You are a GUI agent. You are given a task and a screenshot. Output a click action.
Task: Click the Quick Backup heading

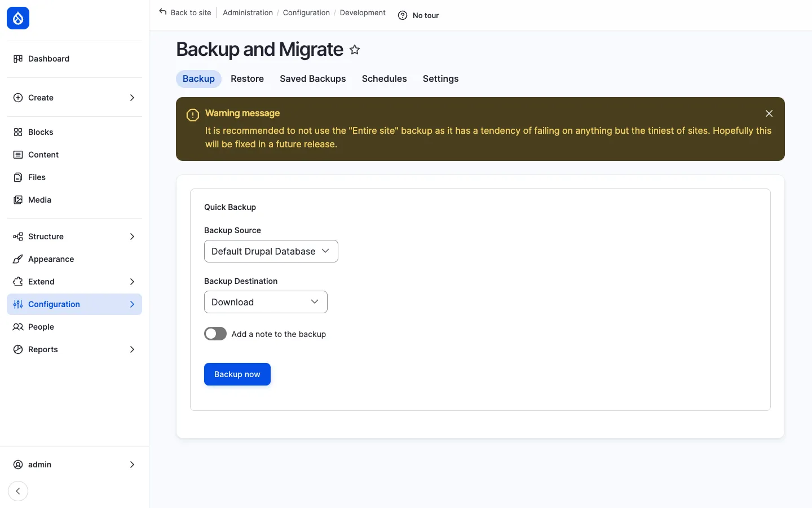tap(230, 207)
